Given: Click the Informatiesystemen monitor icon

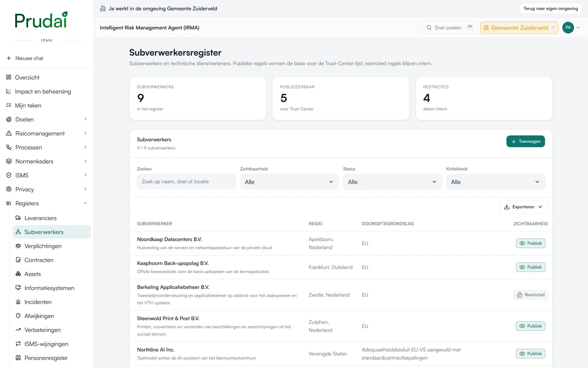Looking at the screenshot, I should coord(18,288).
